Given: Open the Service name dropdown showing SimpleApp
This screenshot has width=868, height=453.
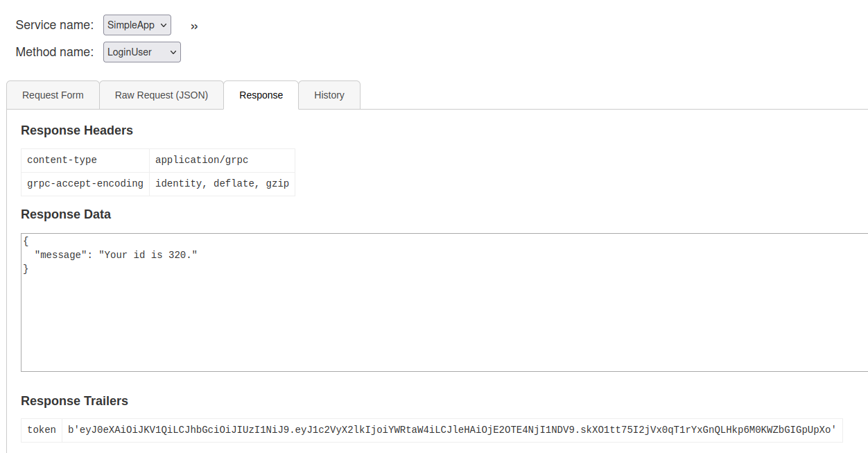Looking at the screenshot, I should [x=137, y=25].
